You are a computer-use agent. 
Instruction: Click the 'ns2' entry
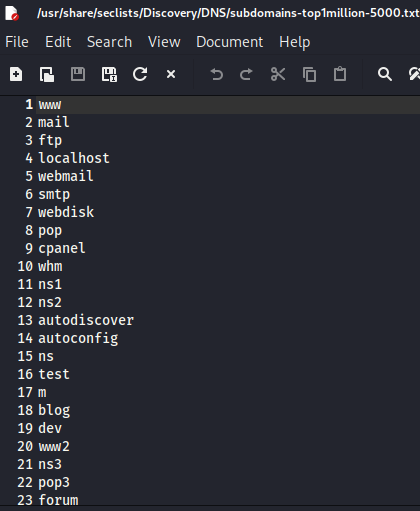pos(50,302)
